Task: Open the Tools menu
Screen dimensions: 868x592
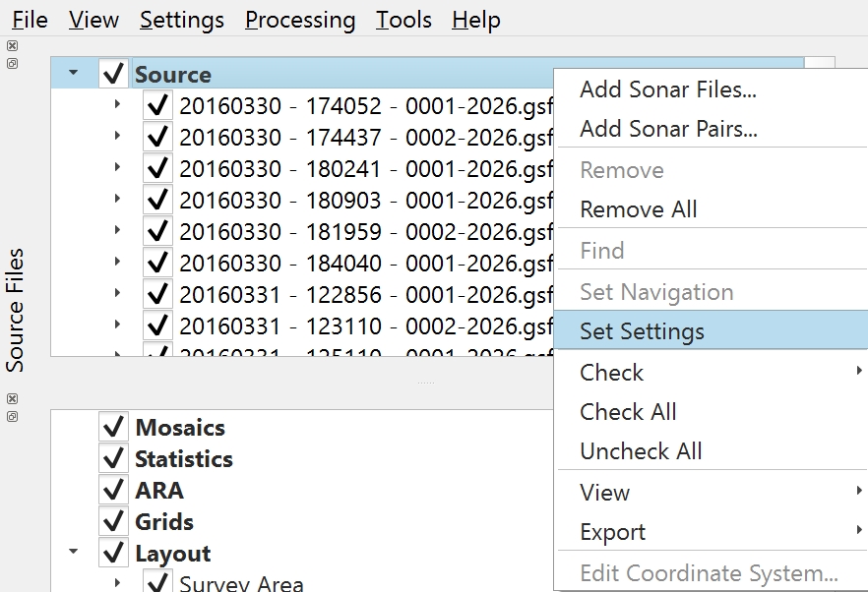Action: (403, 20)
